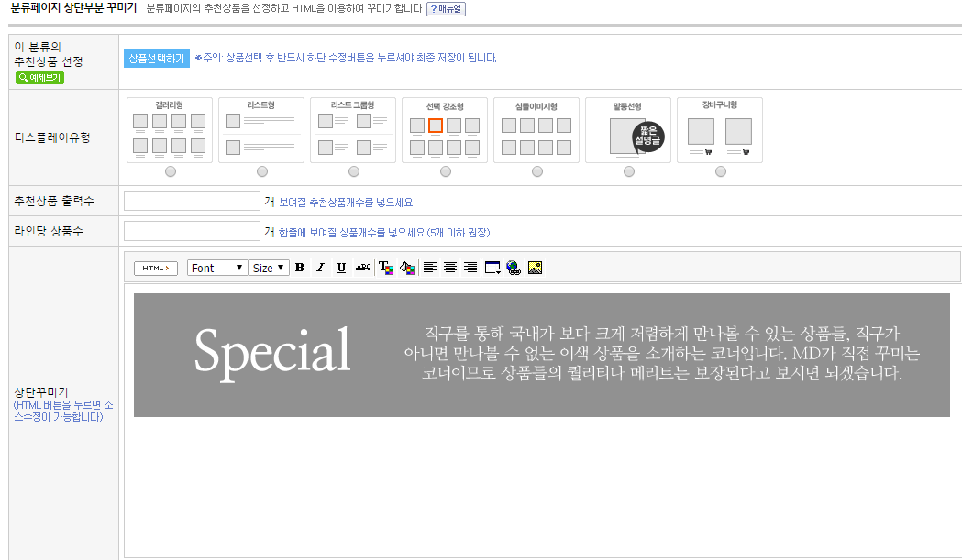Click the 말풍선형 layout thumbnail
962x560 pixels.
click(x=628, y=130)
